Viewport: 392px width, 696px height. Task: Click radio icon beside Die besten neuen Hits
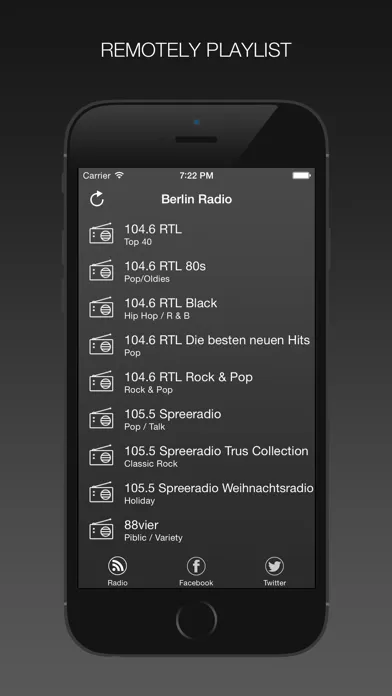(x=101, y=344)
